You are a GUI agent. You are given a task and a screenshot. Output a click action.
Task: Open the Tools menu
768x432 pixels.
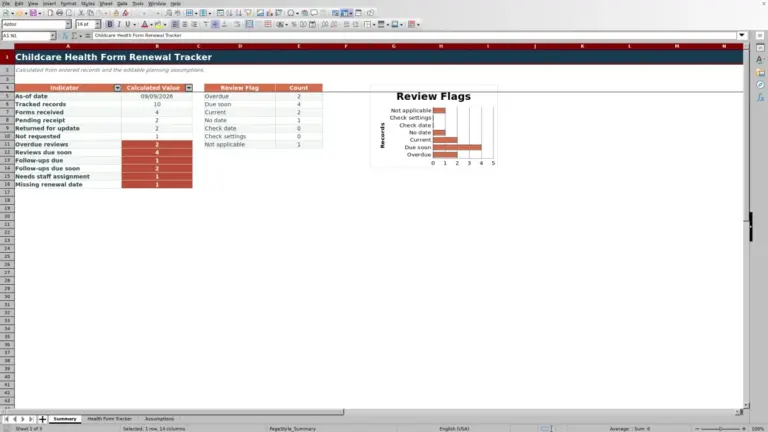(x=138, y=3)
